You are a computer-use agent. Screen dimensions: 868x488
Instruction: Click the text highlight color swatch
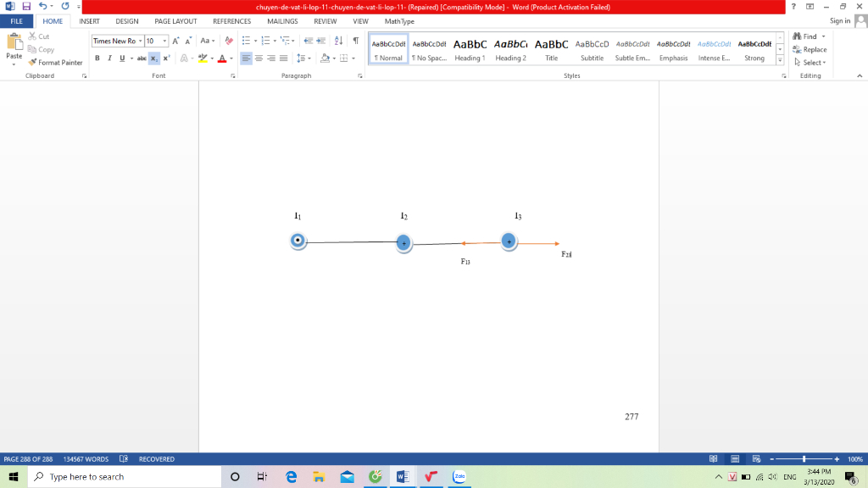point(203,58)
